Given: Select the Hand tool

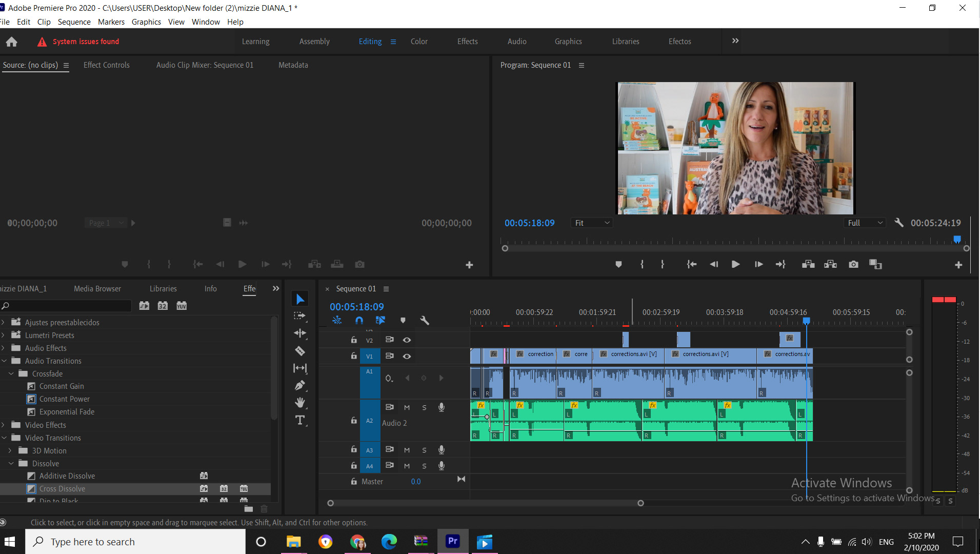Looking at the screenshot, I should coord(300,403).
